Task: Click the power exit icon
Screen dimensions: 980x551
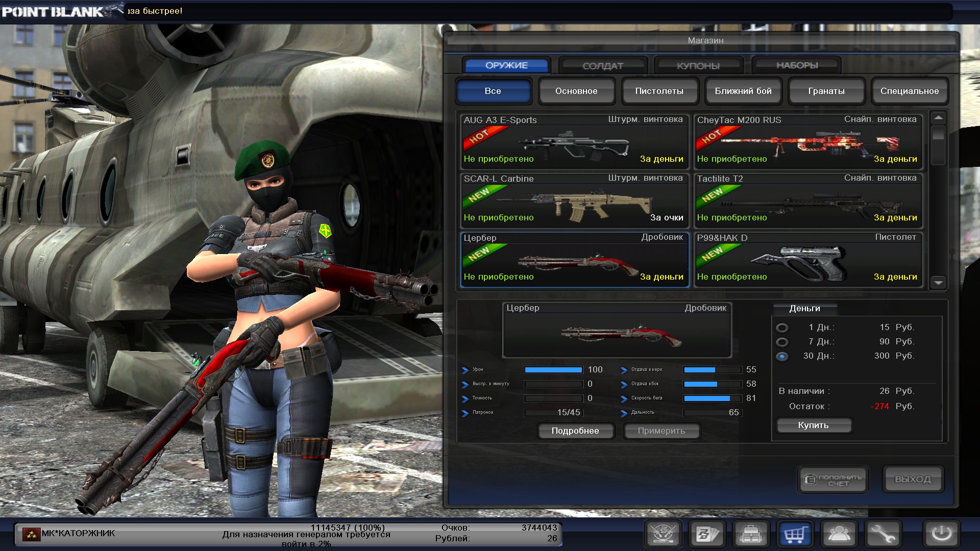Action: point(942,534)
